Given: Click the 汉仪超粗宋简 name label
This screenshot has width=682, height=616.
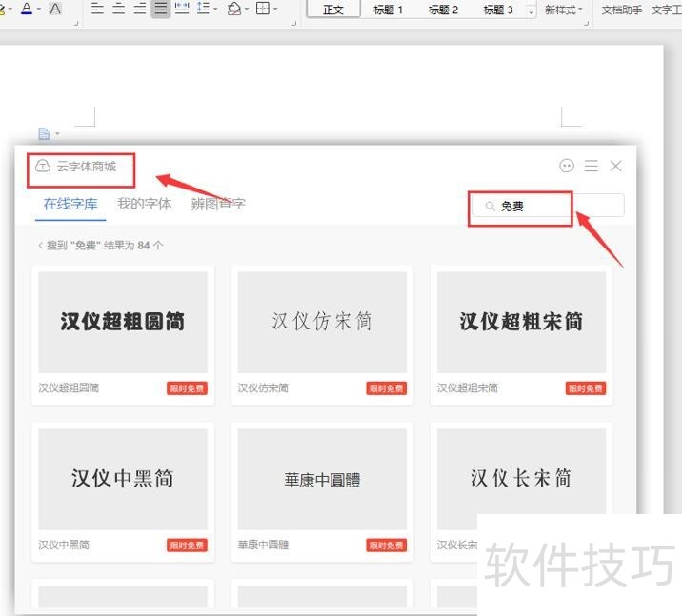Looking at the screenshot, I should [467, 387].
